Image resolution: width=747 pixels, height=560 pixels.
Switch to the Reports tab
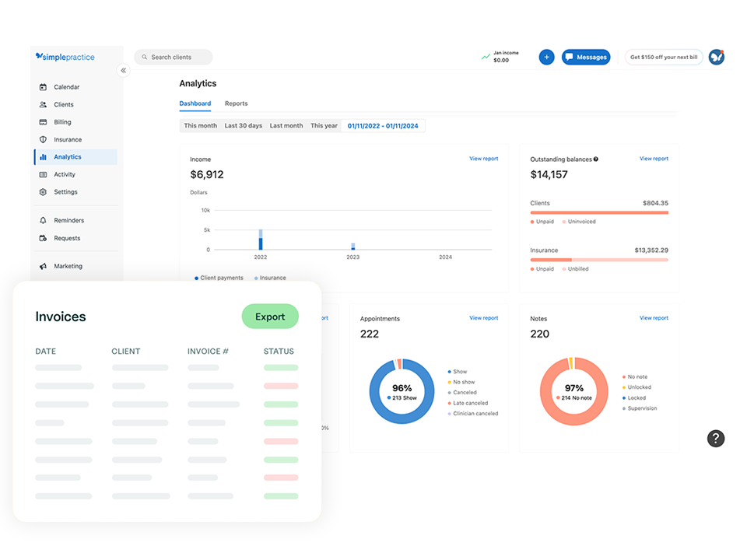pos(236,103)
